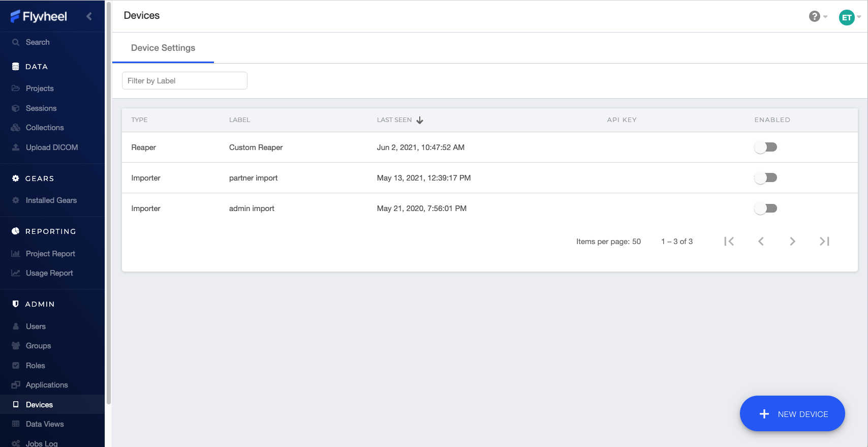Toggle Enabled for Custom Reaper
Viewport: 868px width, 447px height.
(766, 147)
